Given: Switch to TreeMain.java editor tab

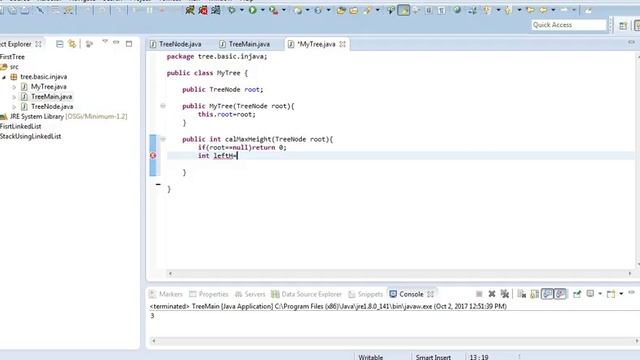Looking at the screenshot, I should point(245,44).
